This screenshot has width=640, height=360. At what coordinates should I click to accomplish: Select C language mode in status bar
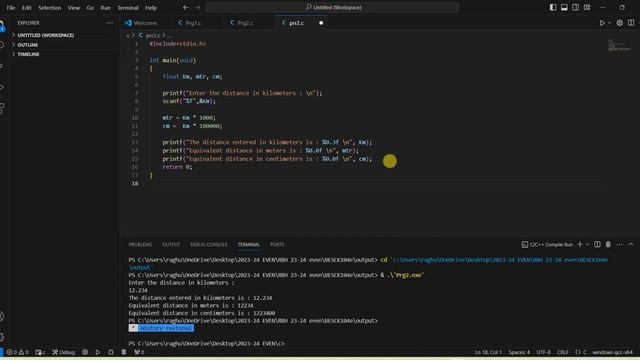tap(581, 352)
